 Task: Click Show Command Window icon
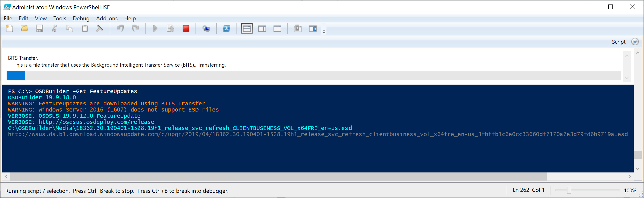click(x=298, y=29)
